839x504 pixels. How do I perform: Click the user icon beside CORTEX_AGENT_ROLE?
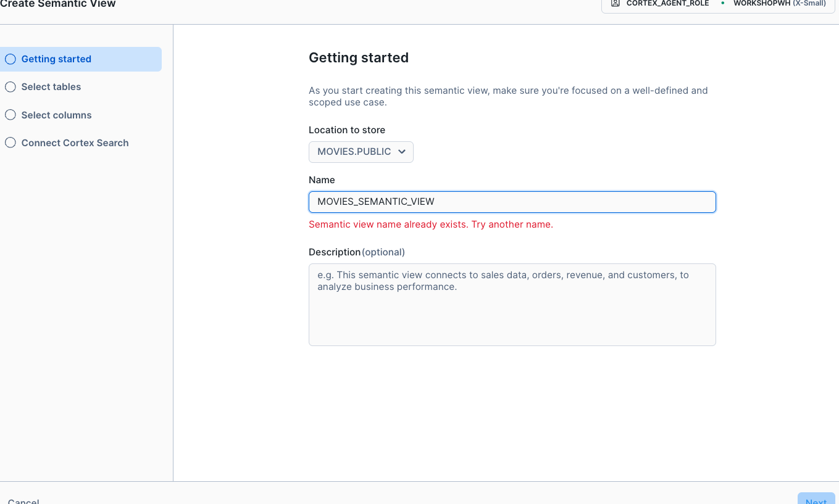(615, 3)
